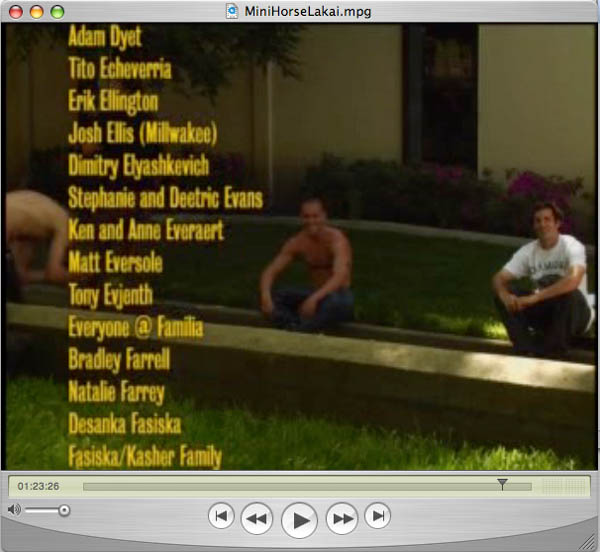
Task: Click the credit name Erik Ellington
Action: (113, 101)
